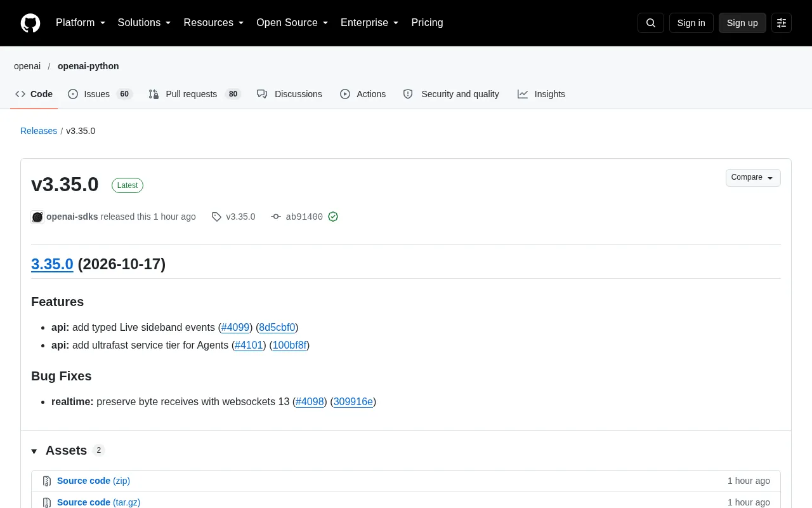Open the Issues tab
The height and width of the screenshot is (508, 812).
(x=100, y=94)
